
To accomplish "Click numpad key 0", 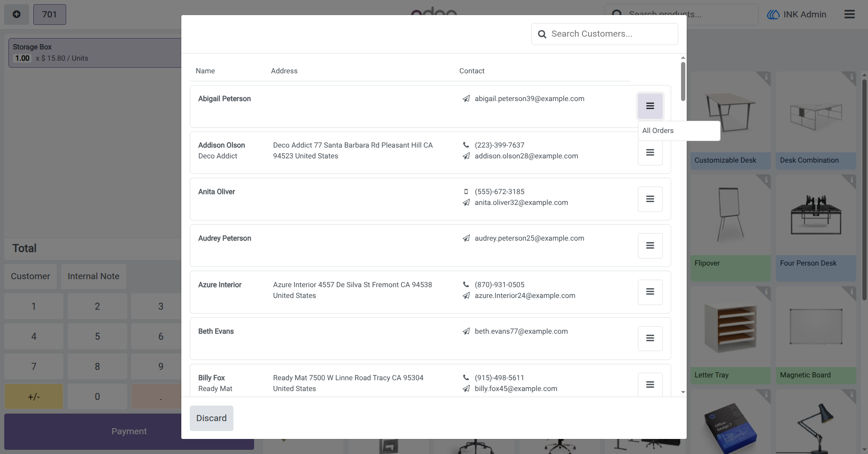I will [x=97, y=397].
